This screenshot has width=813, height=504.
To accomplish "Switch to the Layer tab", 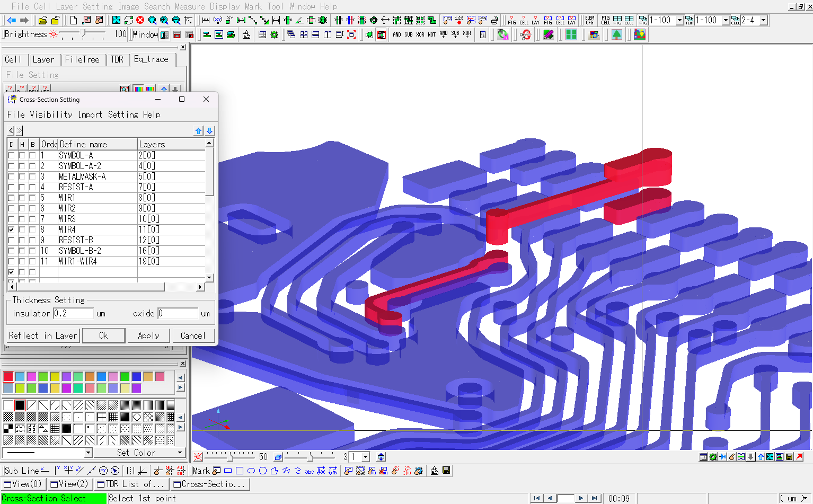I will tap(43, 59).
